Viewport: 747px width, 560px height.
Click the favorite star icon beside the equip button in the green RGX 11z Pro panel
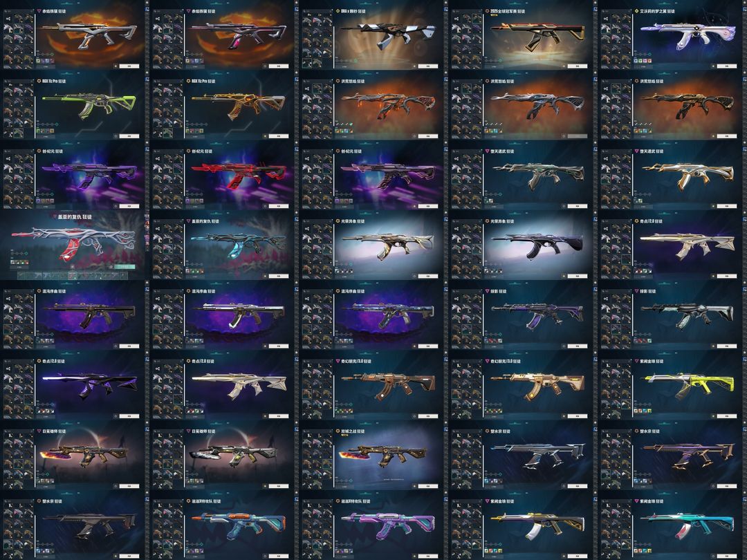pos(116,136)
